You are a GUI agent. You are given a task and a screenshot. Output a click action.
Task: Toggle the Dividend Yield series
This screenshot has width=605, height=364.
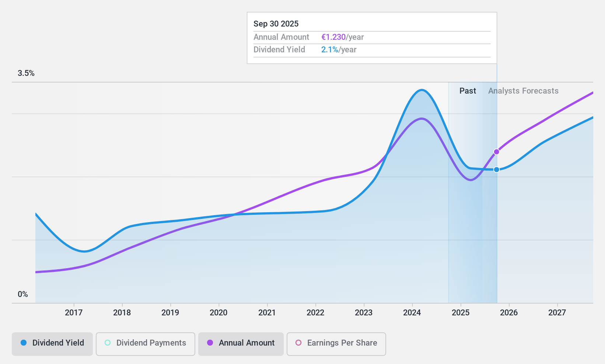(52, 344)
